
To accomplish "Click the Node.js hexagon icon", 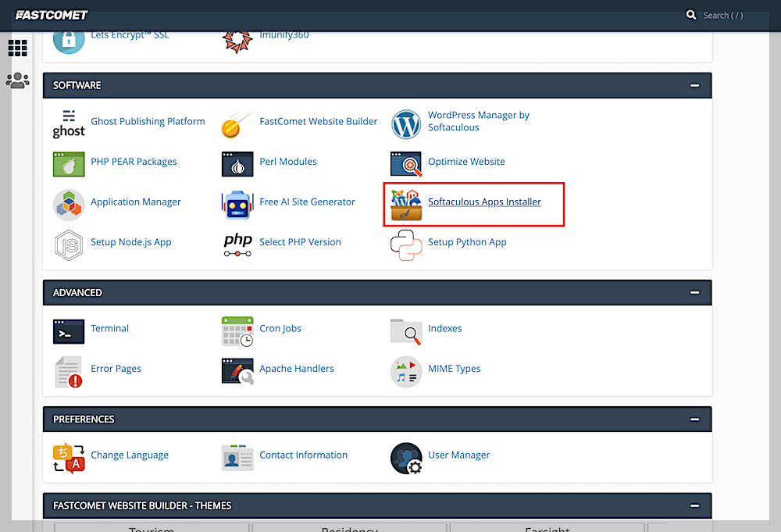I will pos(69,245).
